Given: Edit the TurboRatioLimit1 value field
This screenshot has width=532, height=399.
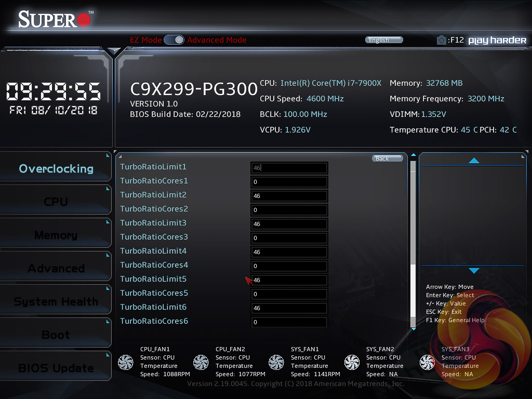Looking at the screenshot, I should [x=289, y=168].
